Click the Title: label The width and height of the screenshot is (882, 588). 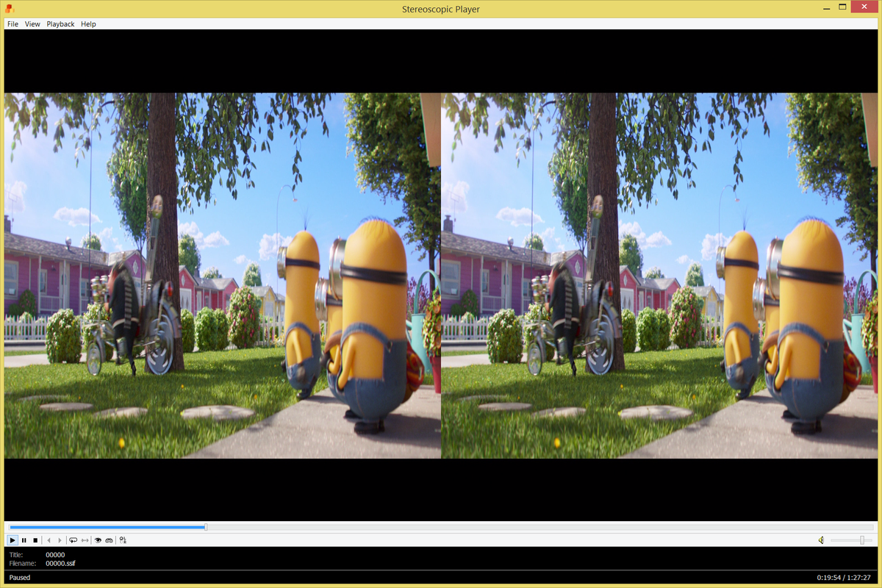[x=16, y=555]
